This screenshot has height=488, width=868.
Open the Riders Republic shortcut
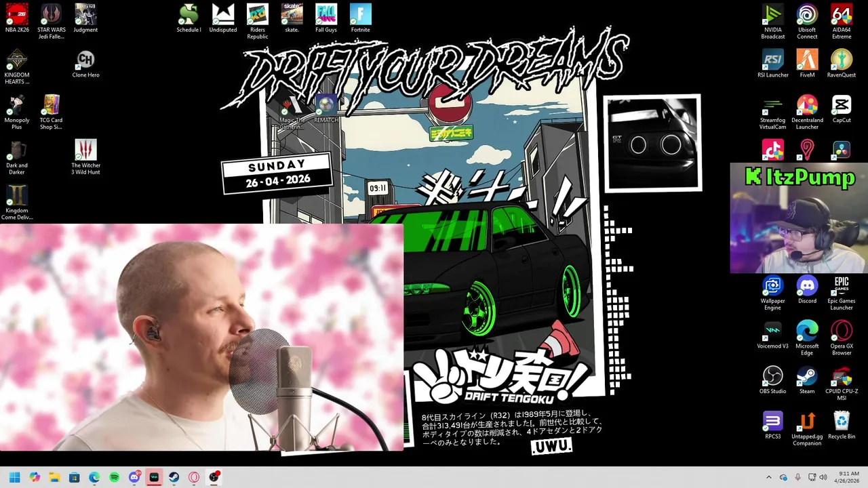click(257, 22)
